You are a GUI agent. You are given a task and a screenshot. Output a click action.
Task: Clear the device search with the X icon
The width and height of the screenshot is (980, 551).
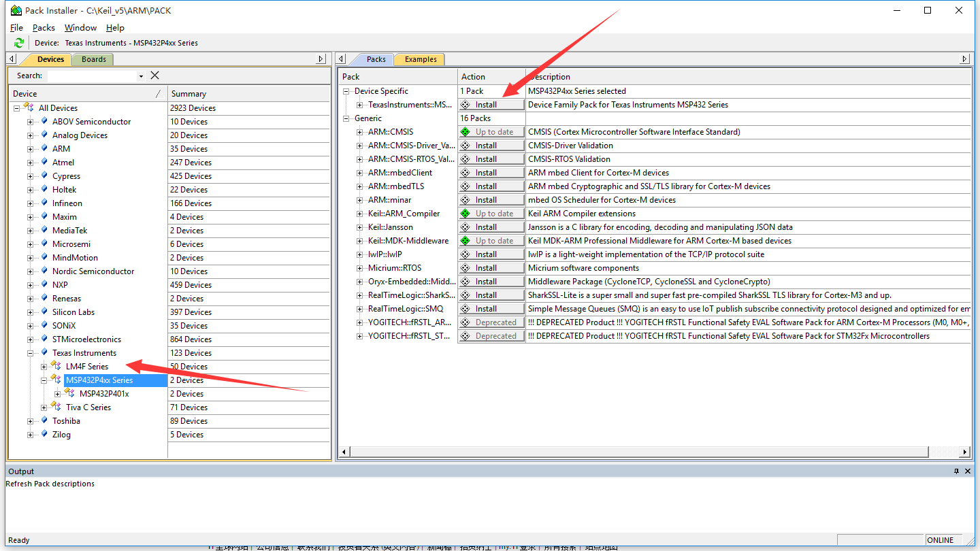tap(154, 76)
